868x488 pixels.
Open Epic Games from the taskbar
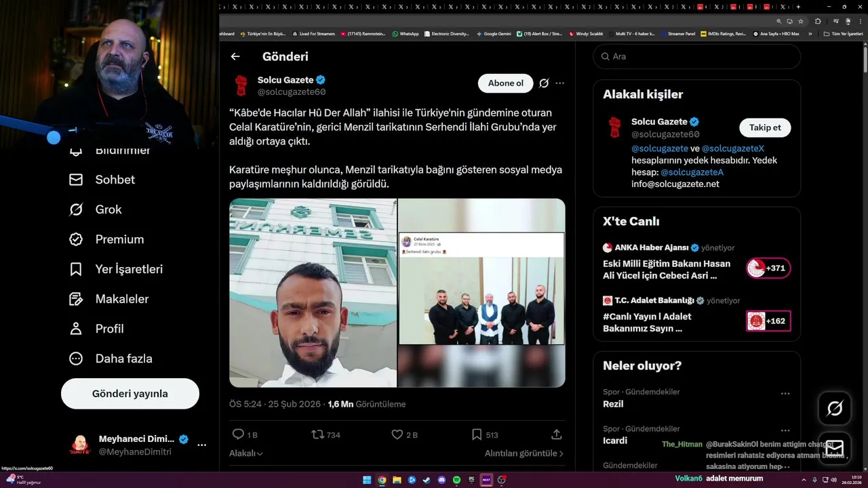(x=471, y=480)
